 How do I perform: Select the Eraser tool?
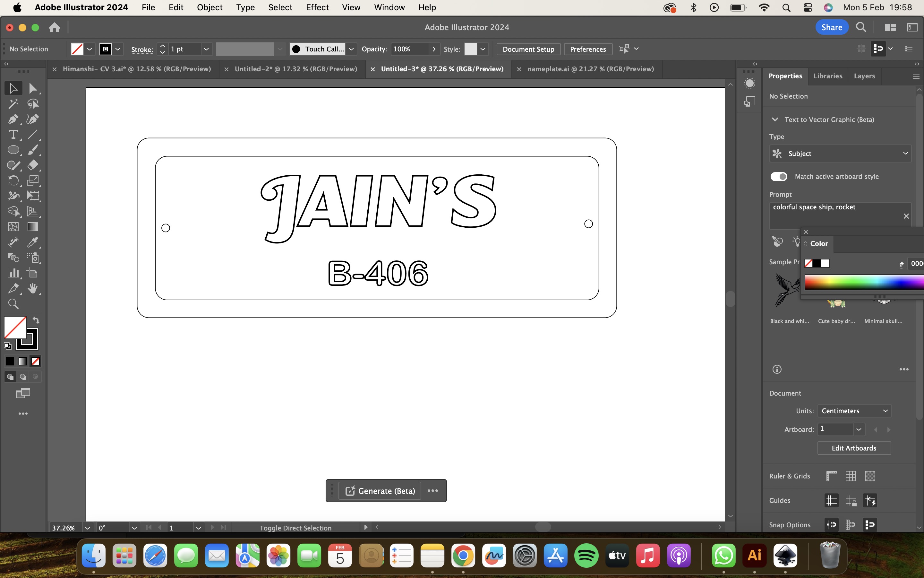33,165
